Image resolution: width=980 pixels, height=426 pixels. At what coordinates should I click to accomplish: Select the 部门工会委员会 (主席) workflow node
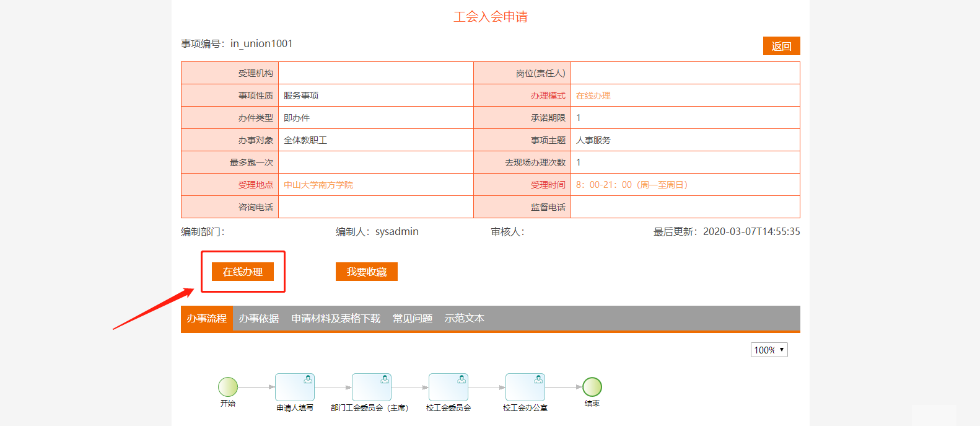click(372, 388)
